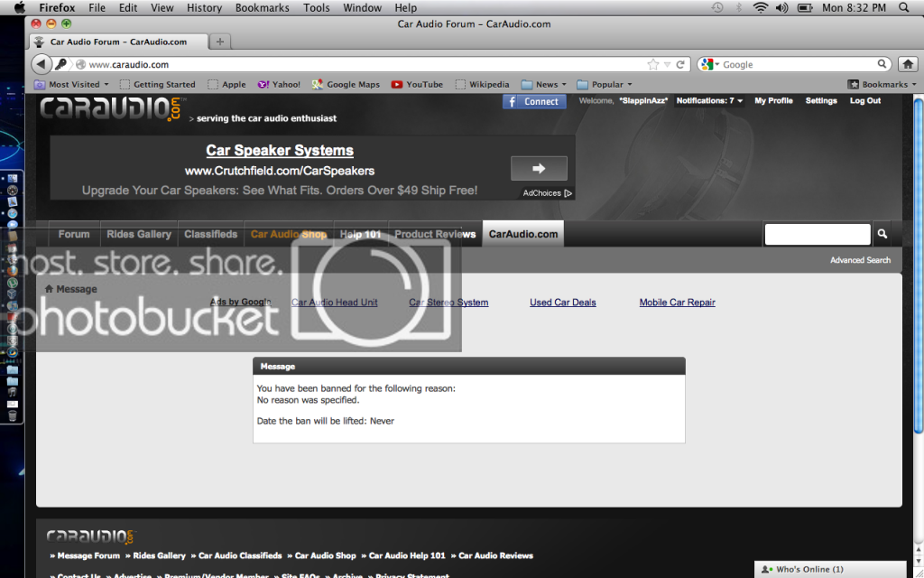Click the Facebook Connect button
The height and width of the screenshot is (578, 924).
pos(534,101)
